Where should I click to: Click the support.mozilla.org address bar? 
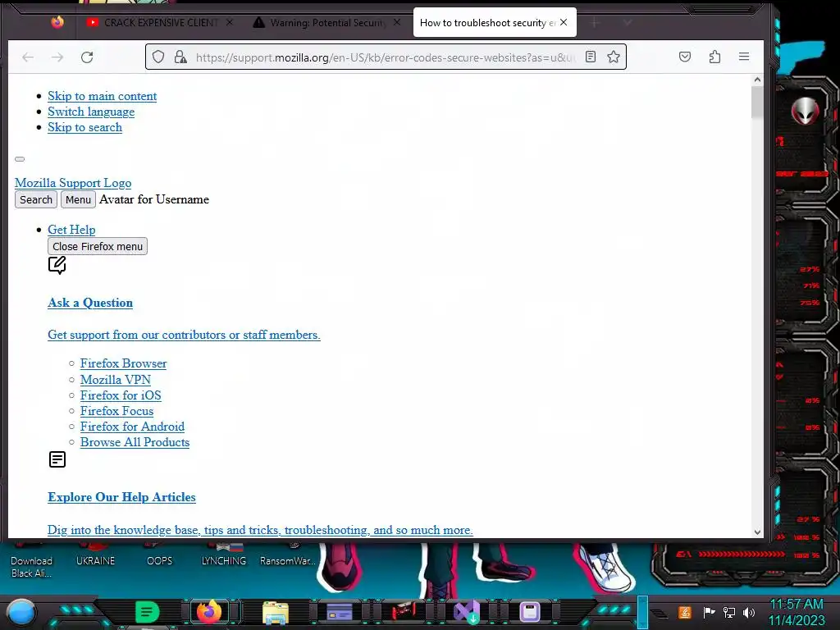pyautogui.click(x=385, y=57)
